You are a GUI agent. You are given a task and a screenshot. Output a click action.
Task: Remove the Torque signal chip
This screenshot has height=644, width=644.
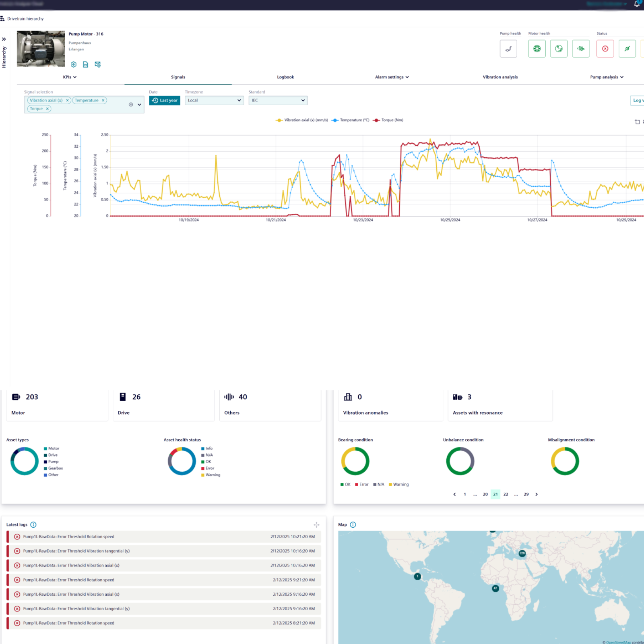(47, 109)
